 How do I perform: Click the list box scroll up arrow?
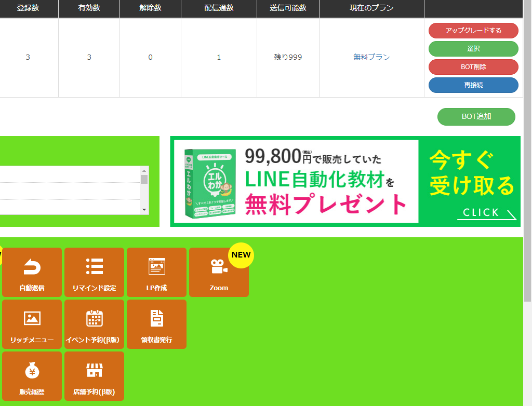tap(144, 171)
